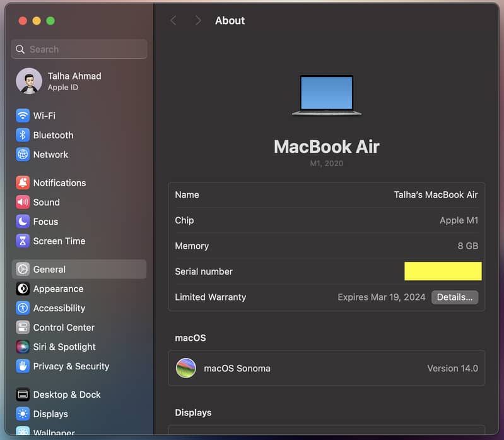This screenshot has width=504, height=440.
Task: Click Privacy & Security hand icon
Action: coord(23,366)
